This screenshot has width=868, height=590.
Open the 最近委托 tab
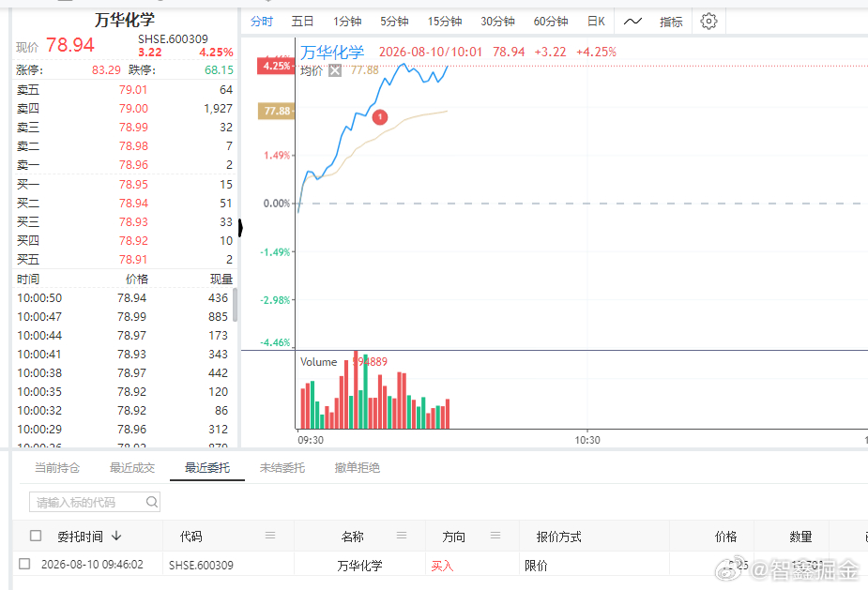pyautogui.click(x=207, y=468)
